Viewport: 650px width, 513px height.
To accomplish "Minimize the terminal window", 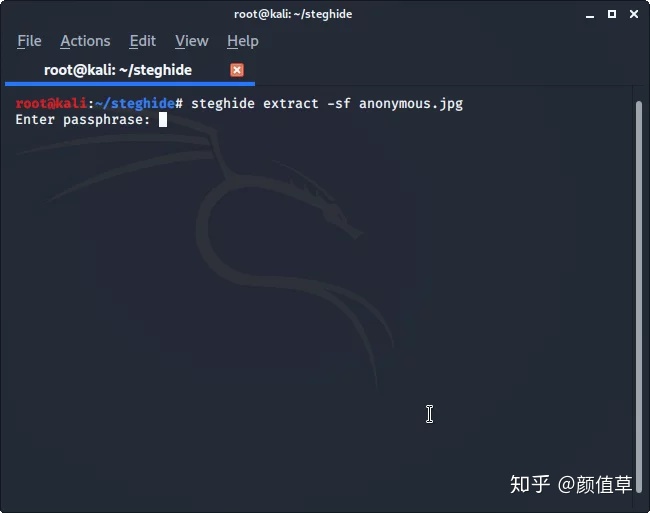I will click(590, 15).
